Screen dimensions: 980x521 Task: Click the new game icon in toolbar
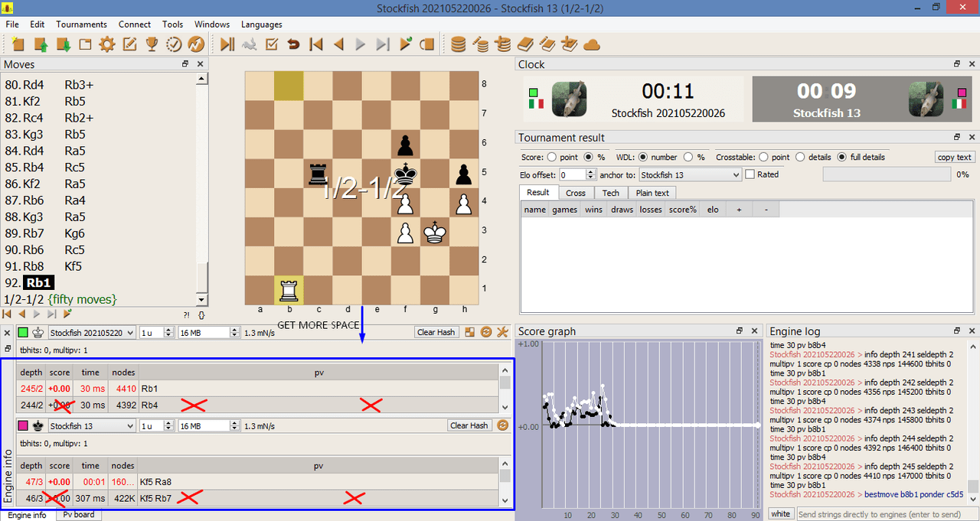[18, 44]
